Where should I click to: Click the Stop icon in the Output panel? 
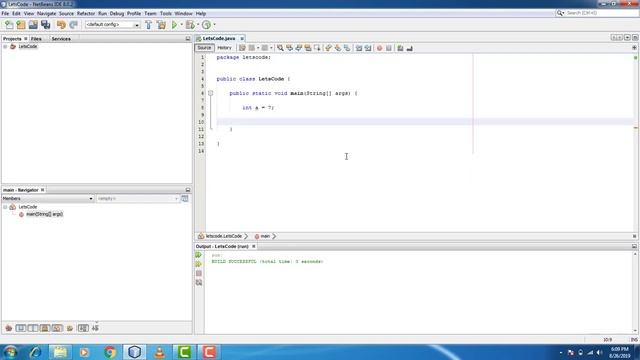(199, 273)
